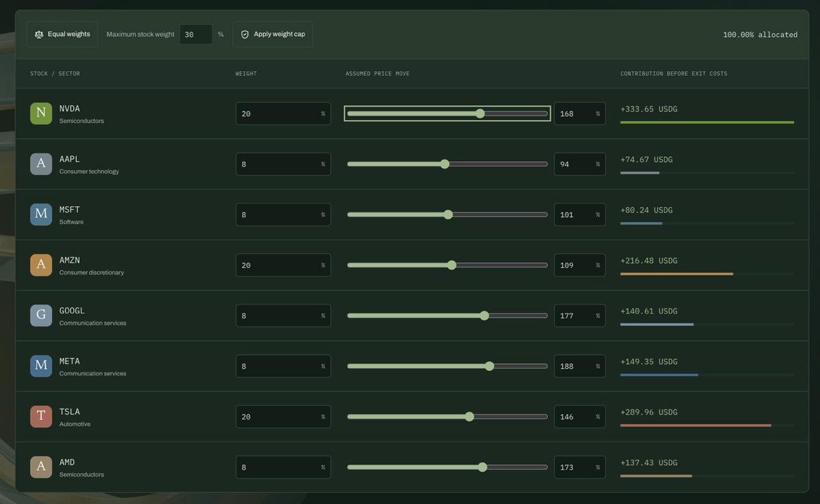Click the MSFT weight input field
The image size is (820, 504).
[283, 214]
